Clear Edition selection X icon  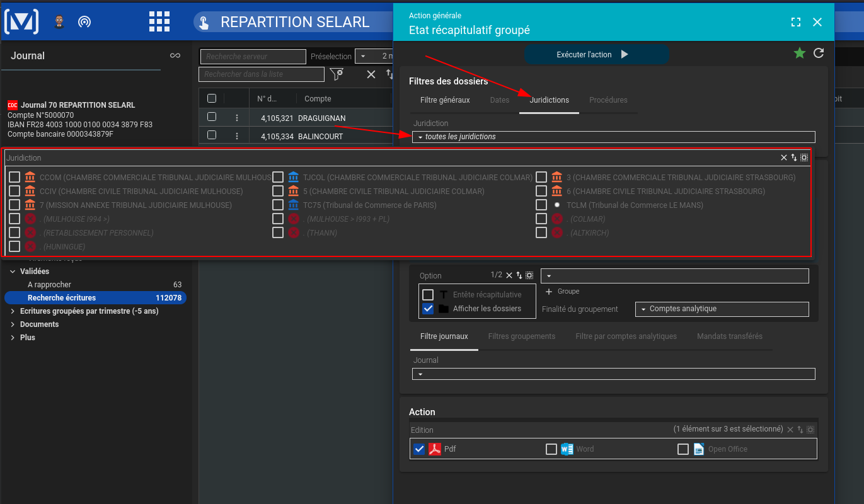790,430
